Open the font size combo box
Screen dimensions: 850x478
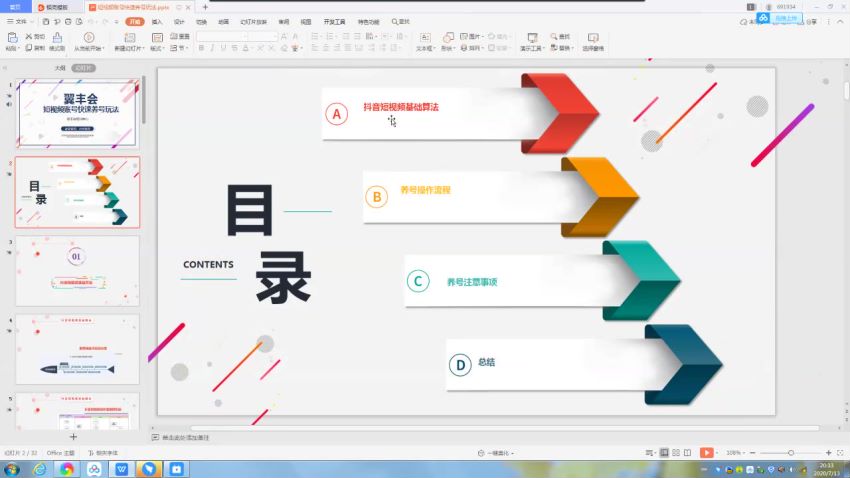click(x=263, y=36)
